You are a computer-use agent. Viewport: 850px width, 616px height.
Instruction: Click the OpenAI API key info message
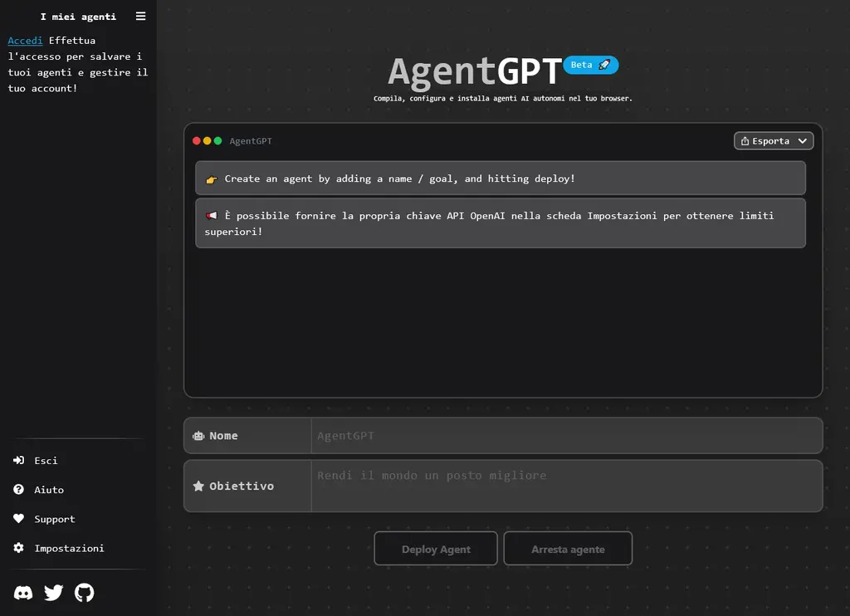tap(501, 223)
